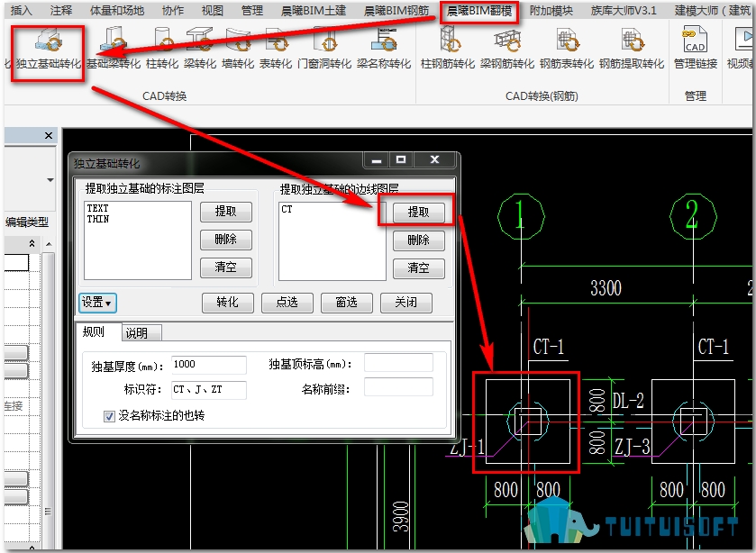This screenshot has height=553, width=756.
Task: Expand the left panel type dropdown arrow
Action: pos(50,180)
